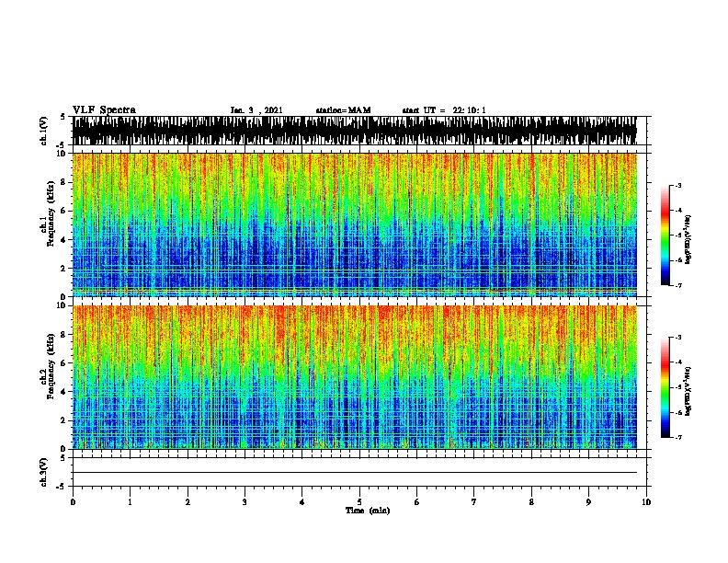Click the "start UT = 22:10:1" header text
Screen dimensions: 728x563
[444, 110]
